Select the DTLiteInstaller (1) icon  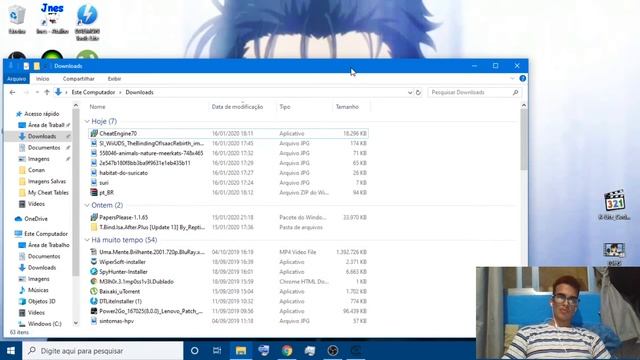tap(94, 301)
